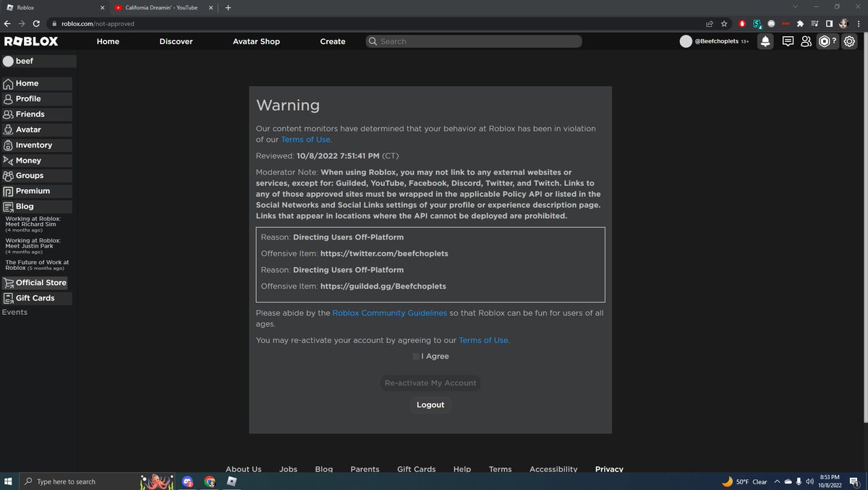
Task: Open the Robux balance icon
Action: point(825,41)
